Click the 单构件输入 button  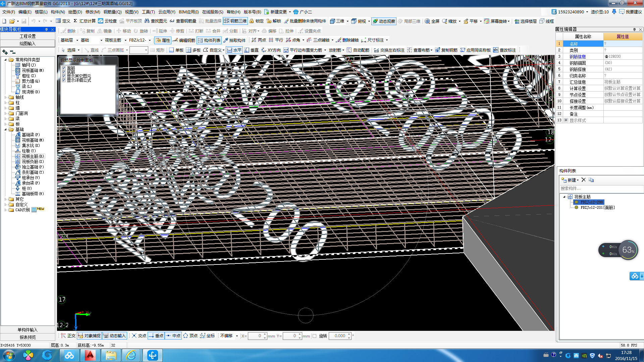pyautogui.click(x=28, y=330)
